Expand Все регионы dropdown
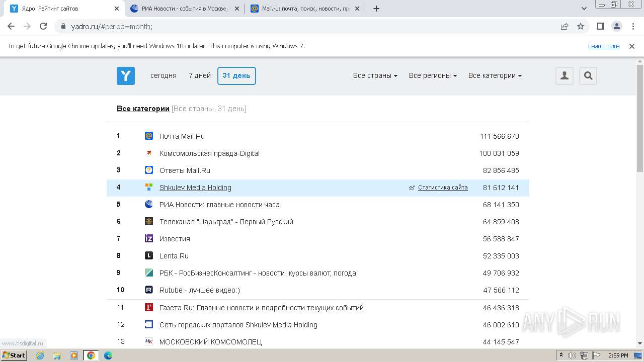The width and height of the screenshot is (644, 362). point(433,75)
